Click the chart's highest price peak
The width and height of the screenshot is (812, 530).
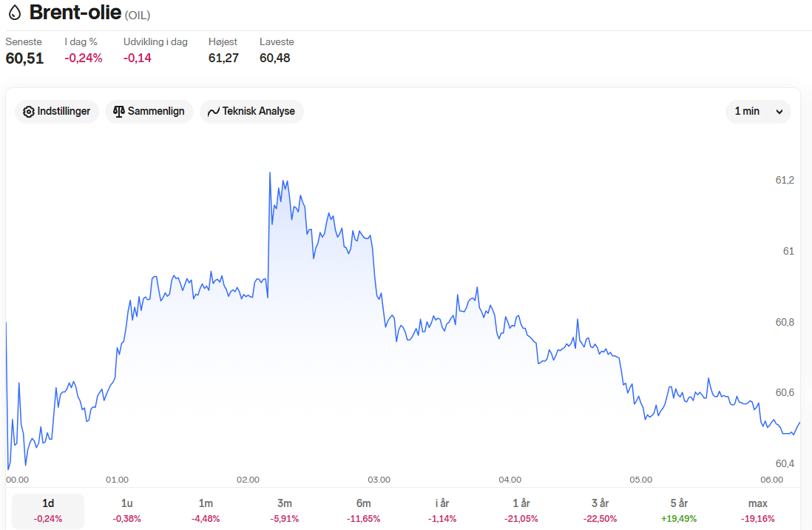coord(270,173)
